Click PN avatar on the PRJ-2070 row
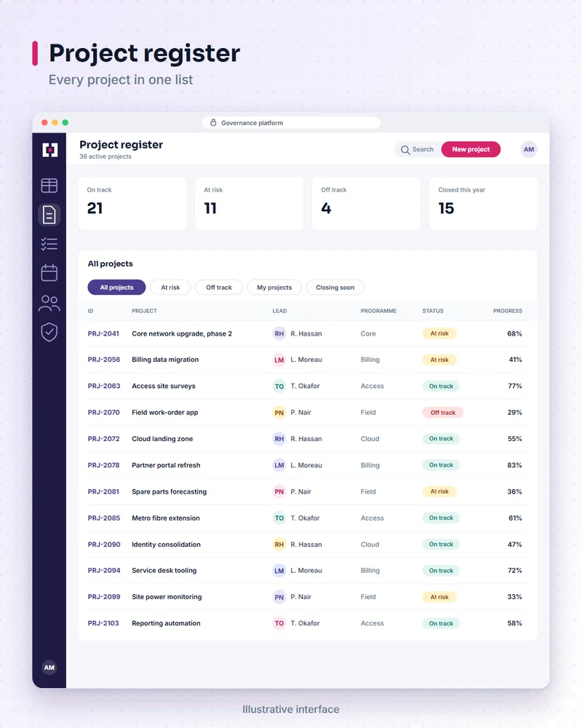The image size is (582, 728). 279,412
